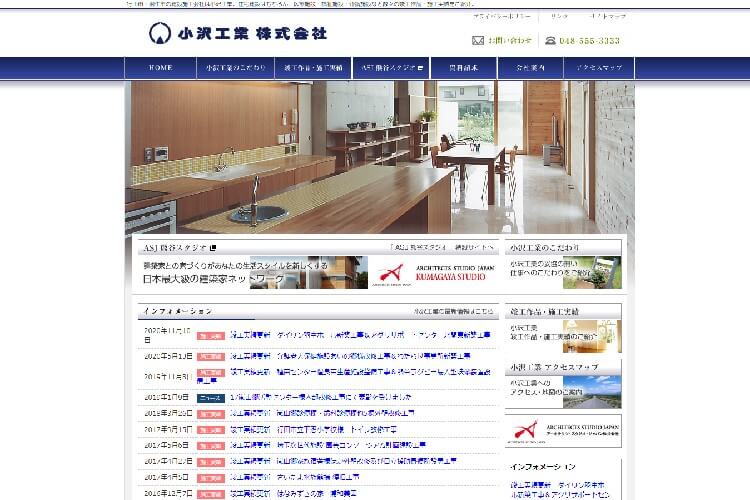This screenshot has height=500, width=750.
Task: Click the red ASJ logo in Kumagaya Studio banner
Action: (391, 274)
